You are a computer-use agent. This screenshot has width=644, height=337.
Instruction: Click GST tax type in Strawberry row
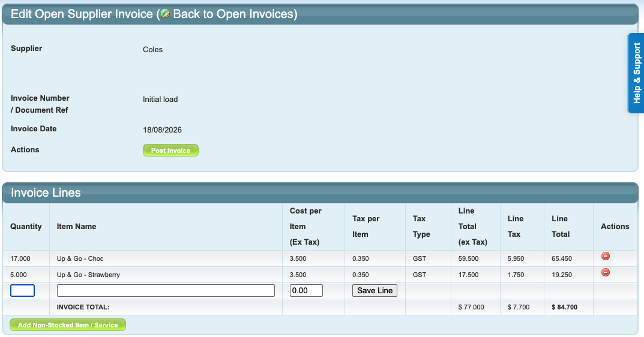click(x=420, y=275)
